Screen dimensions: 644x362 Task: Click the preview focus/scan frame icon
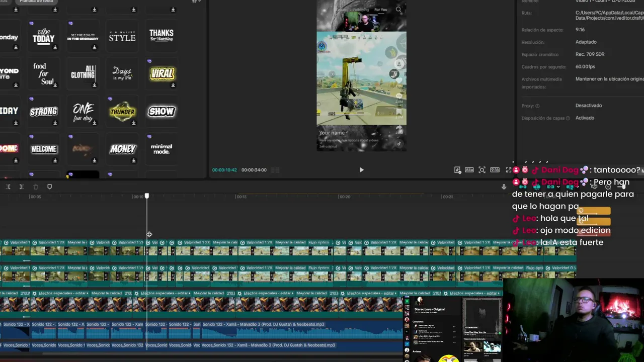pyautogui.click(x=482, y=170)
